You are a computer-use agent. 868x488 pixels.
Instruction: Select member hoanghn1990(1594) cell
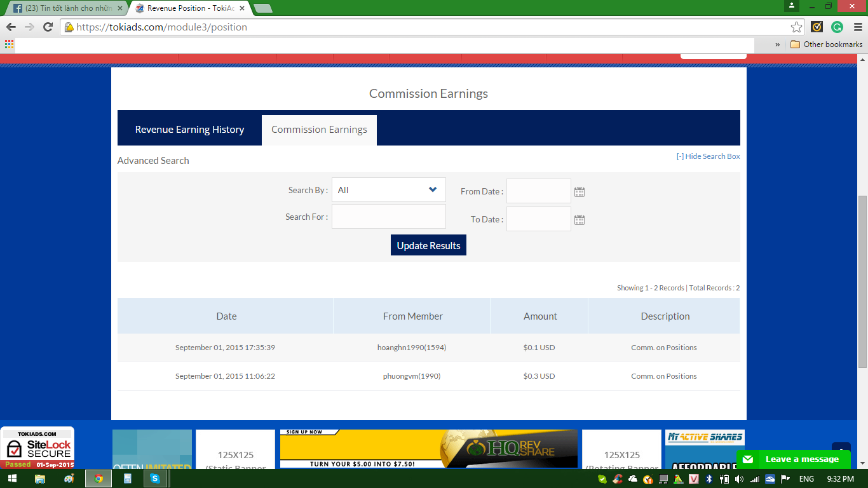click(412, 348)
